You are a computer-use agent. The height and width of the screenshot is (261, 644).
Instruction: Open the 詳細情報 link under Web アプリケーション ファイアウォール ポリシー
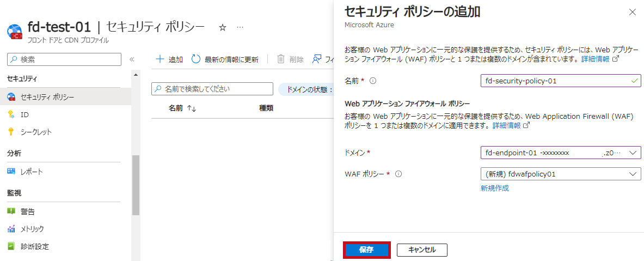(506, 125)
